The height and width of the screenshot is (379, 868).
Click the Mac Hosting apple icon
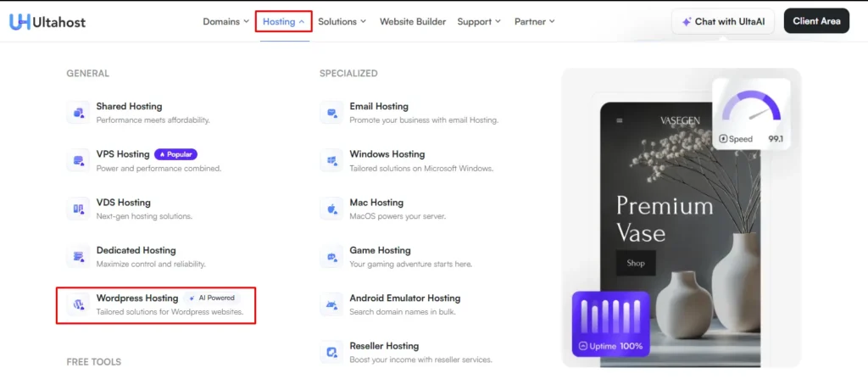(x=331, y=209)
